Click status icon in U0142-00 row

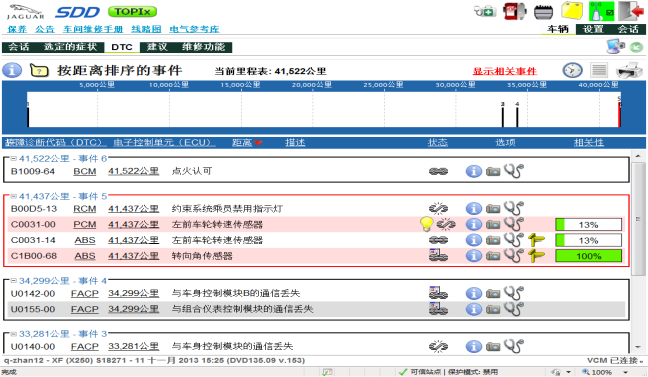point(438,293)
